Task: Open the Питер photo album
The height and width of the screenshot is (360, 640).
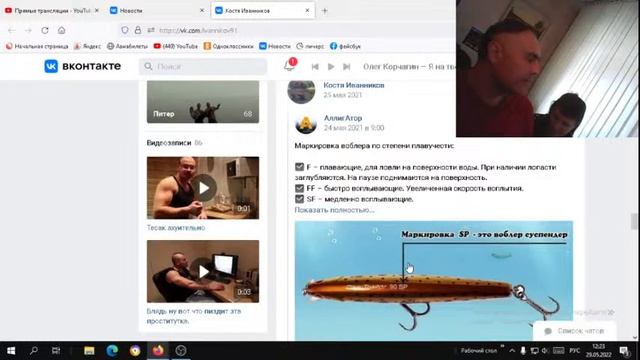Action: (x=203, y=102)
